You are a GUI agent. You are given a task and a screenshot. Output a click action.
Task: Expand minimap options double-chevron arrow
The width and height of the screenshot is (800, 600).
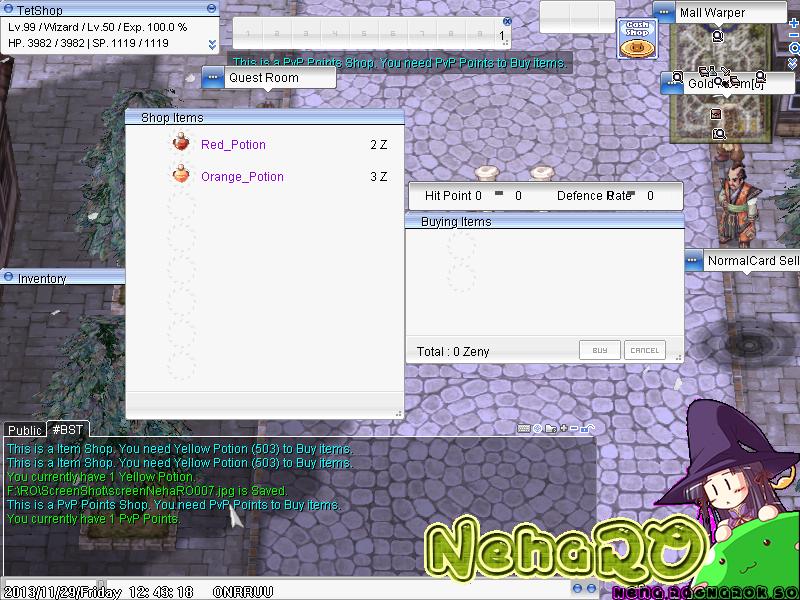pos(793,63)
